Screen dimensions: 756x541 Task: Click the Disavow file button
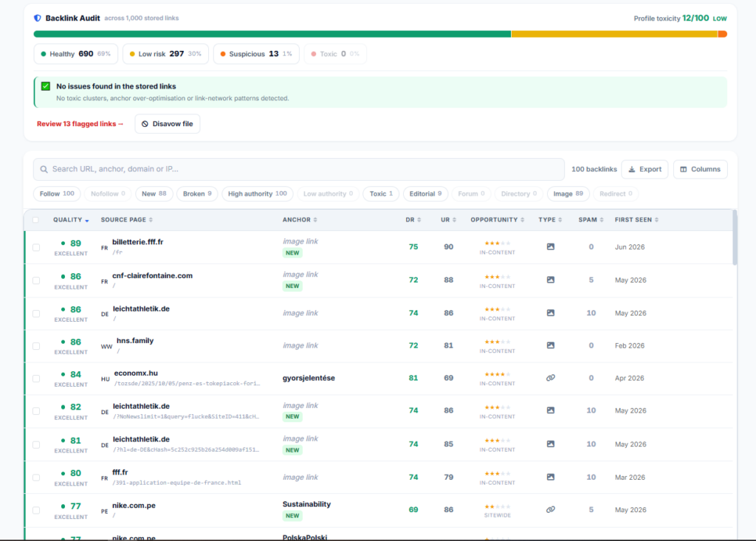coord(168,124)
